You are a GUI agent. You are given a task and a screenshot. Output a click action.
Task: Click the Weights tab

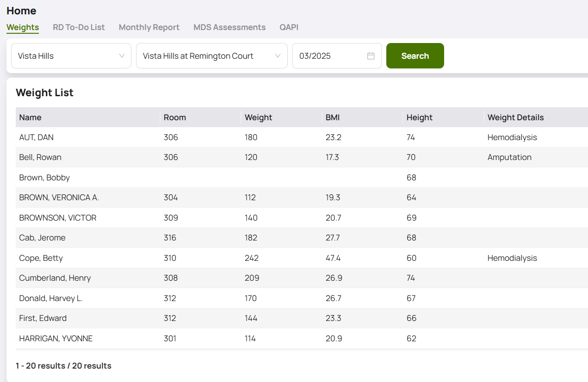click(23, 27)
